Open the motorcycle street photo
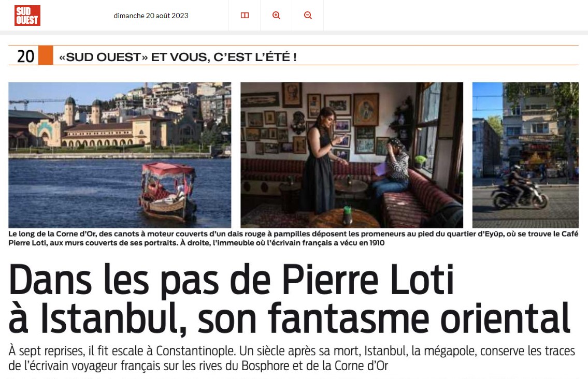The height and width of the screenshot is (379, 588). tap(525, 155)
